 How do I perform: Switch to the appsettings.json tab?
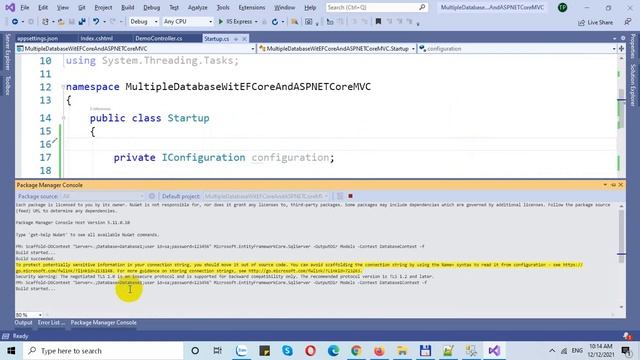pyautogui.click(x=38, y=38)
